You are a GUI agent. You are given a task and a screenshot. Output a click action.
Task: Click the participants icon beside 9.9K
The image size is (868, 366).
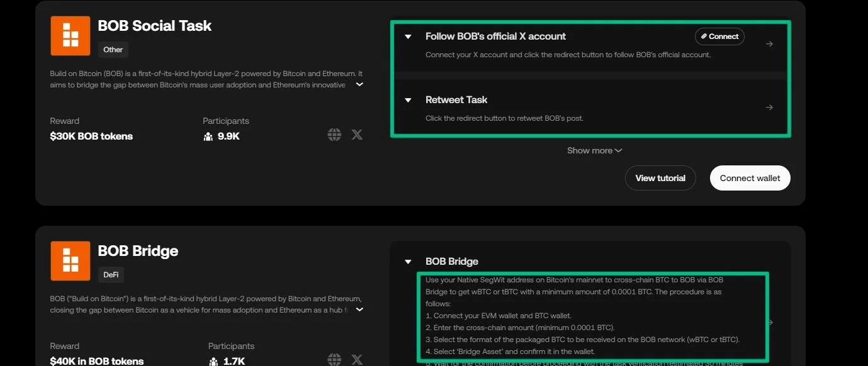coord(208,136)
